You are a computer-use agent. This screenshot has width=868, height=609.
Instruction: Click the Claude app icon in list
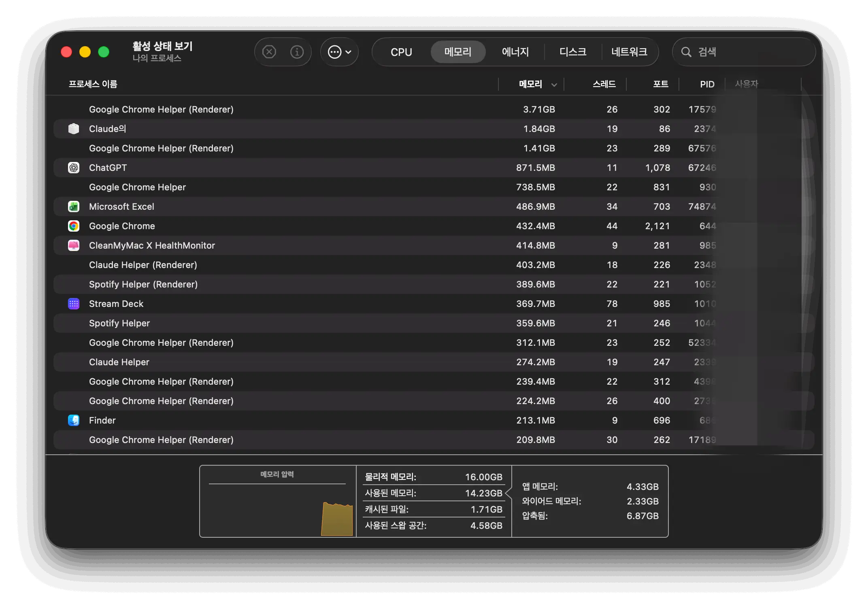[x=74, y=129]
